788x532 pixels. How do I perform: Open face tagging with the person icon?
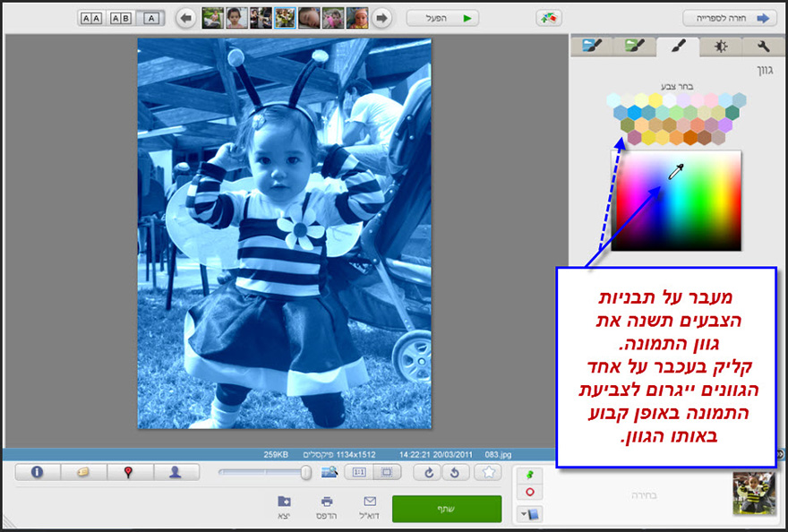177,472
